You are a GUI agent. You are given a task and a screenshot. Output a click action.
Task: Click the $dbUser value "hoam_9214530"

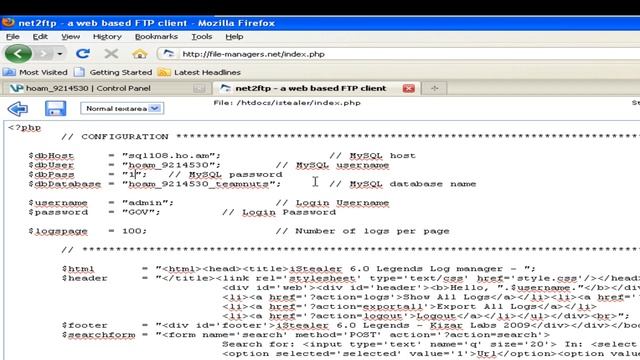[x=171, y=165]
